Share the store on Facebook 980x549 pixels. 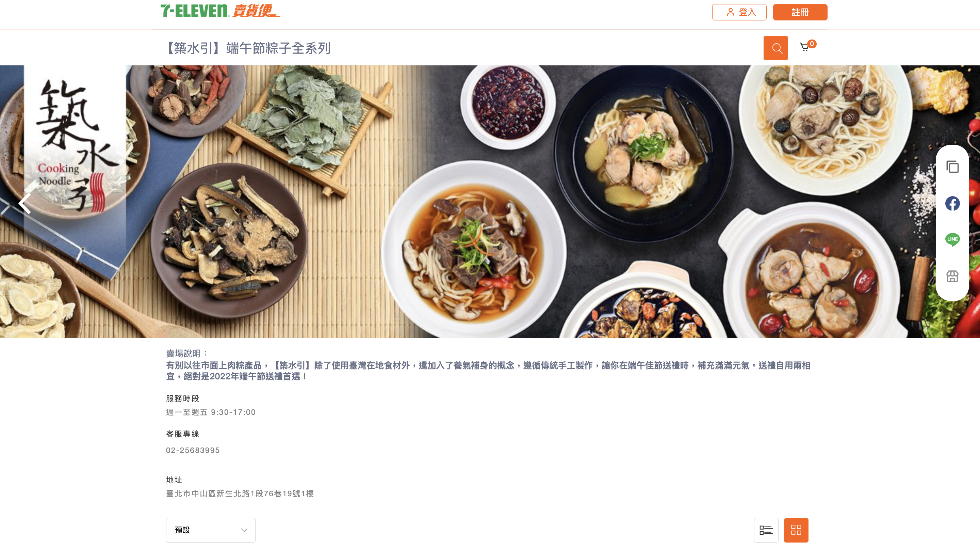pyautogui.click(x=952, y=203)
